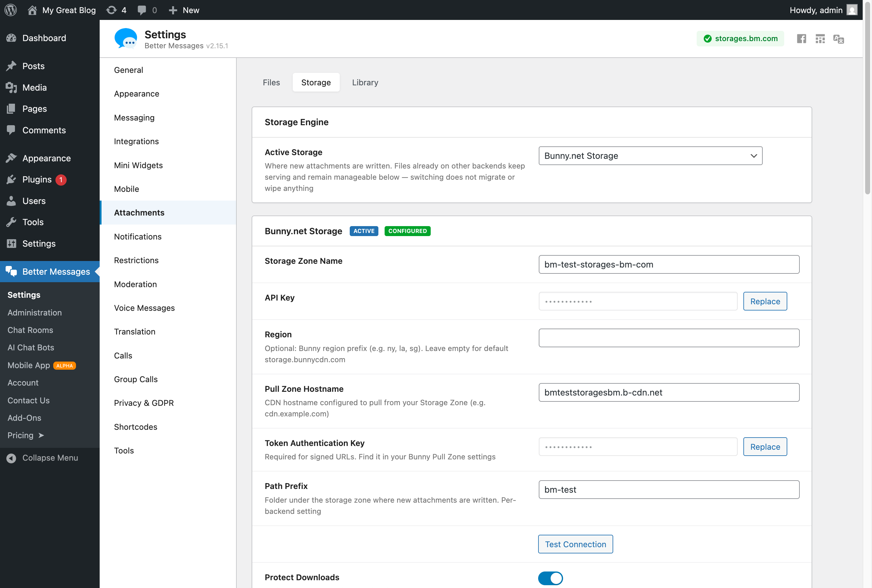872x588 pixels.
Task: Open the WordPress logo menu
Action: [11, 10]
